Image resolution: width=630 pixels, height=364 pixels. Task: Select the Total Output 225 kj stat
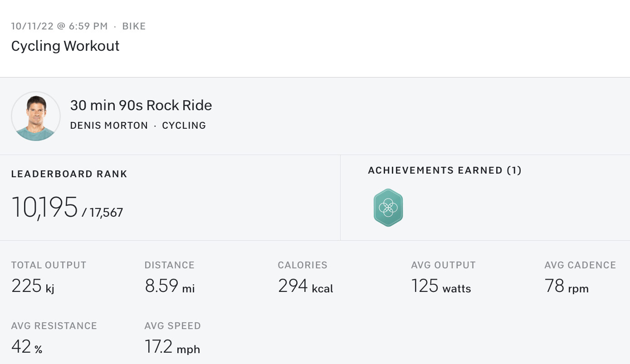click(49, 277)
